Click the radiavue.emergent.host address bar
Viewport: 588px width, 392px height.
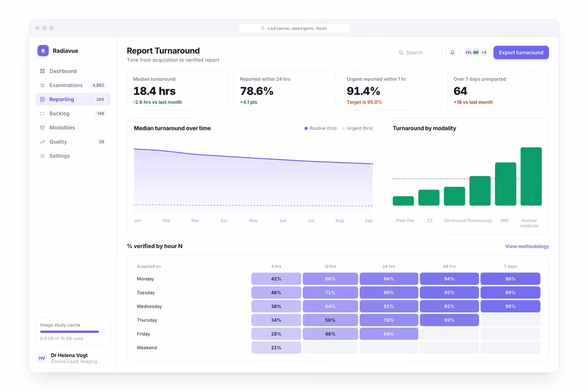294,28
